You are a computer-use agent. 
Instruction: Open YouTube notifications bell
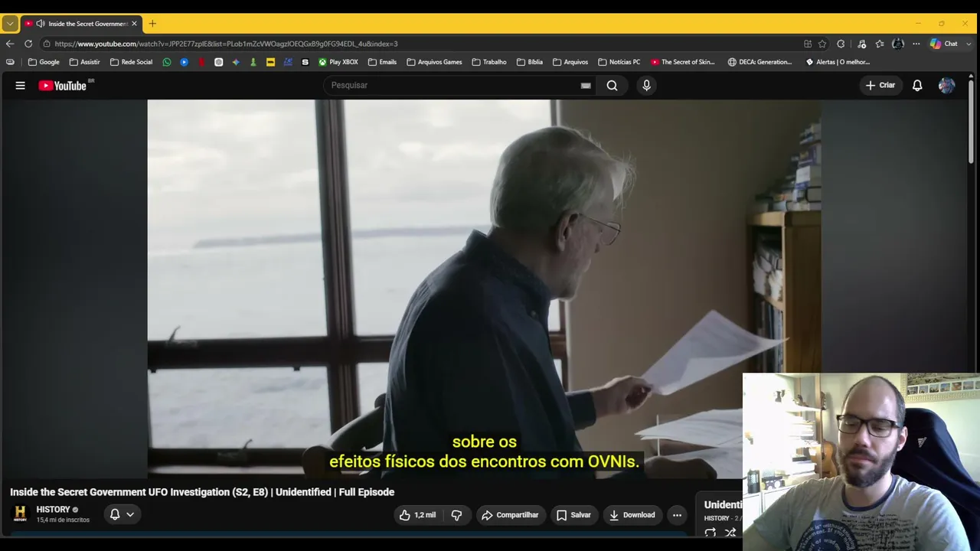(x=917, y=86)
